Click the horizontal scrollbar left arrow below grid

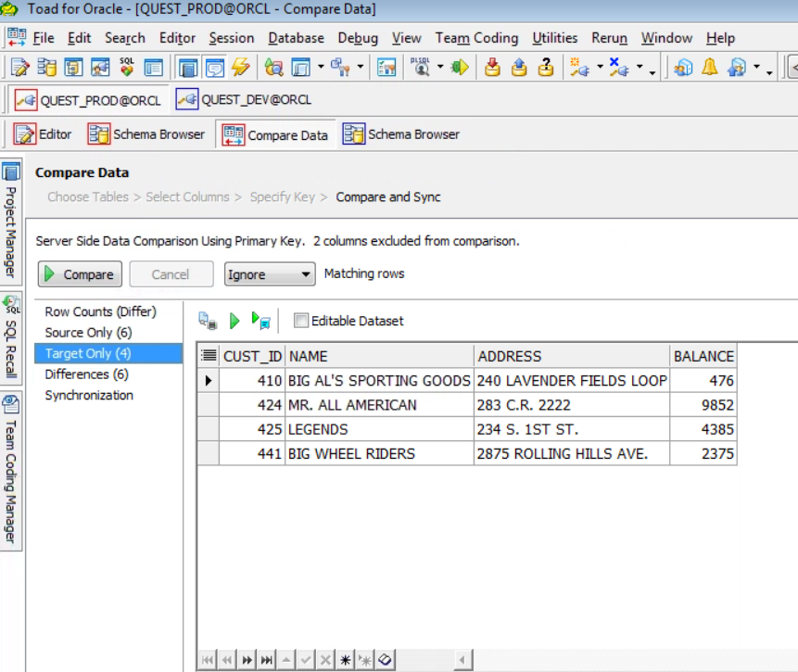[x=462, y=660]
